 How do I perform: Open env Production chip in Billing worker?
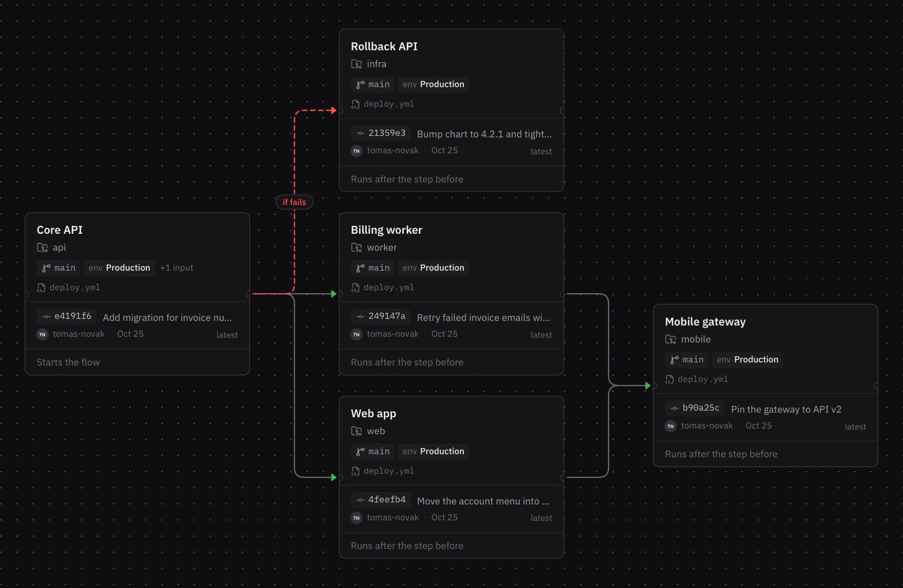click(x=433, y=268)
